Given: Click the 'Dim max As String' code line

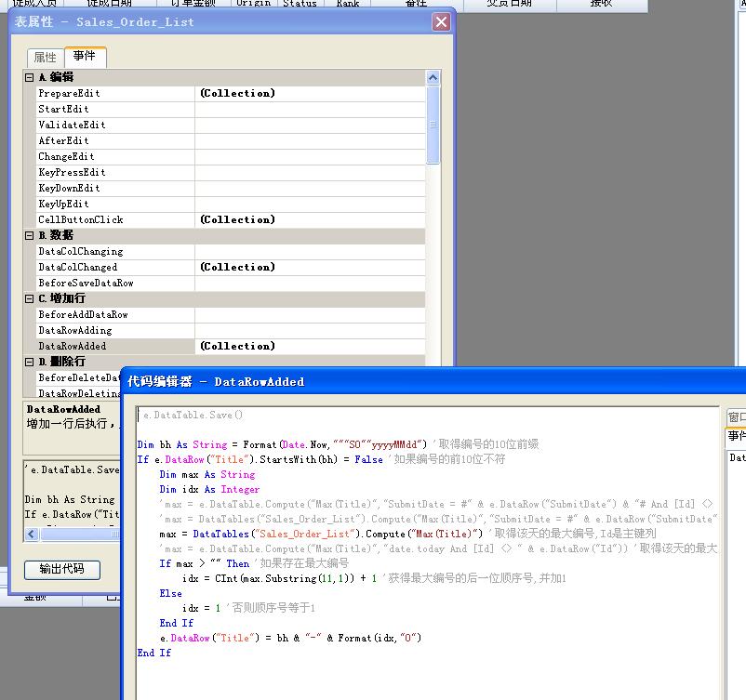Looking at the screenshot, I should click(206, 475).
